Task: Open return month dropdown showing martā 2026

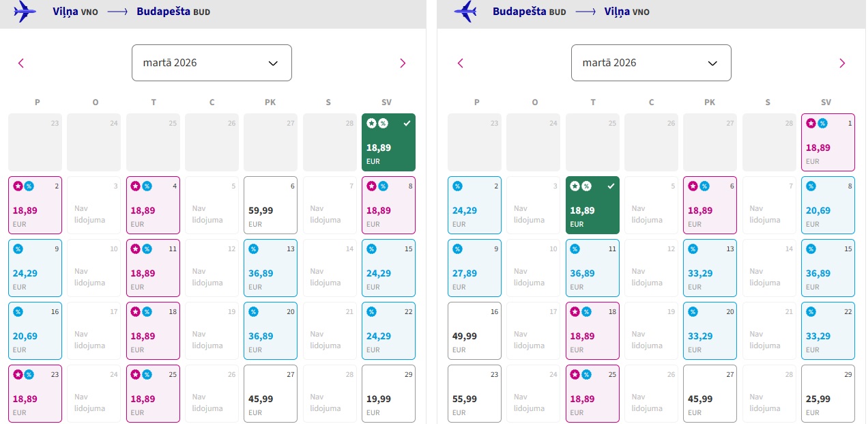Action: point(651,63)
